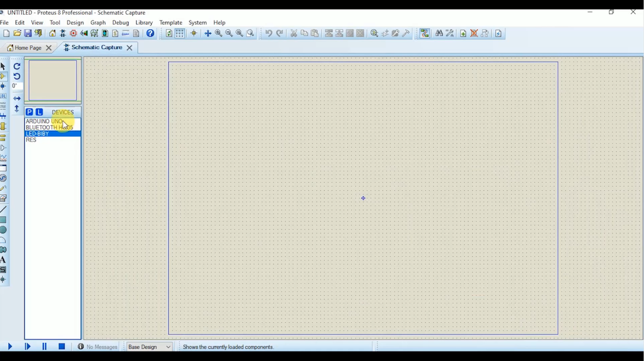This screenshot has height=361, width=644.
Task: Flip horizontally with the X-mirror arrow
Action: tap(17, 98)
